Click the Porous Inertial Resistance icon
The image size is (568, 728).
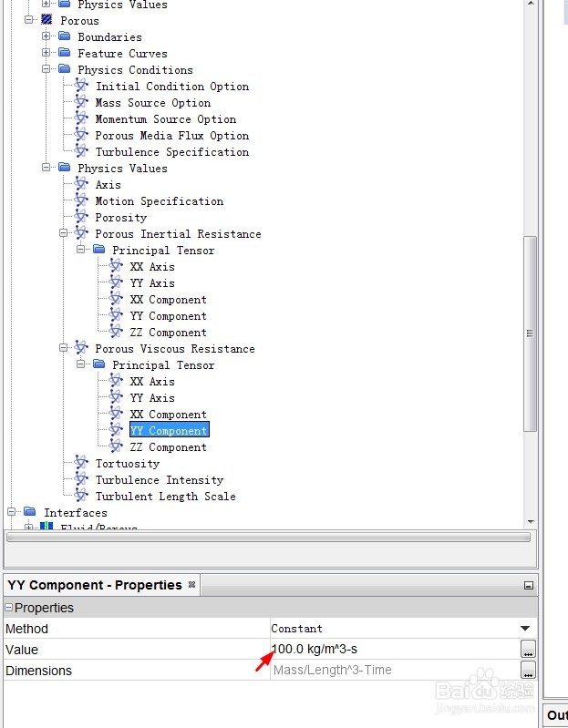(x=81, y=233)
